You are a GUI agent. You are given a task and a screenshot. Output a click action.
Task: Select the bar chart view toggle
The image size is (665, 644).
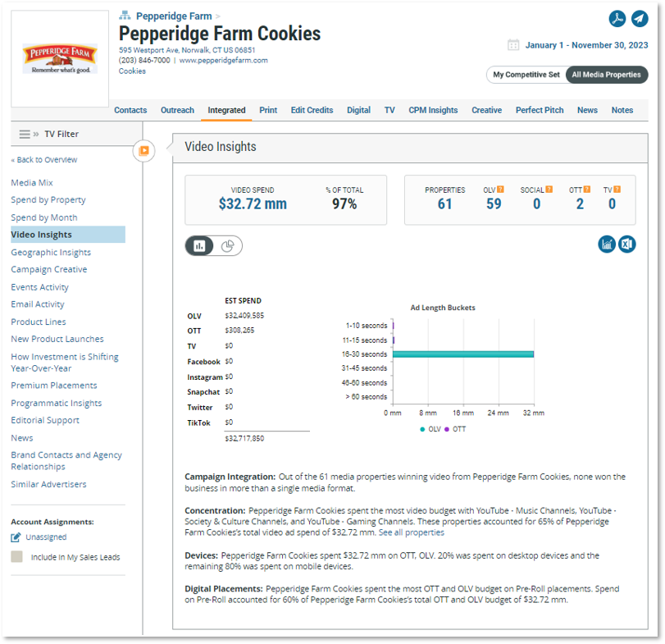(199, 245)
